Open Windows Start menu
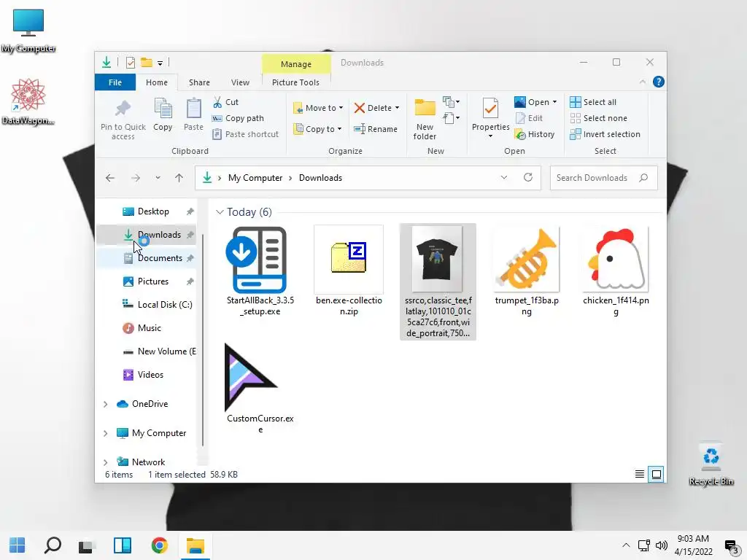The image size is (747, 560). [18, 545]
